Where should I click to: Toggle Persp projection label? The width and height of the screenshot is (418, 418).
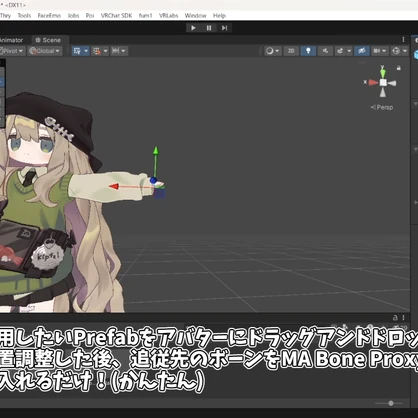click(382, 107)
